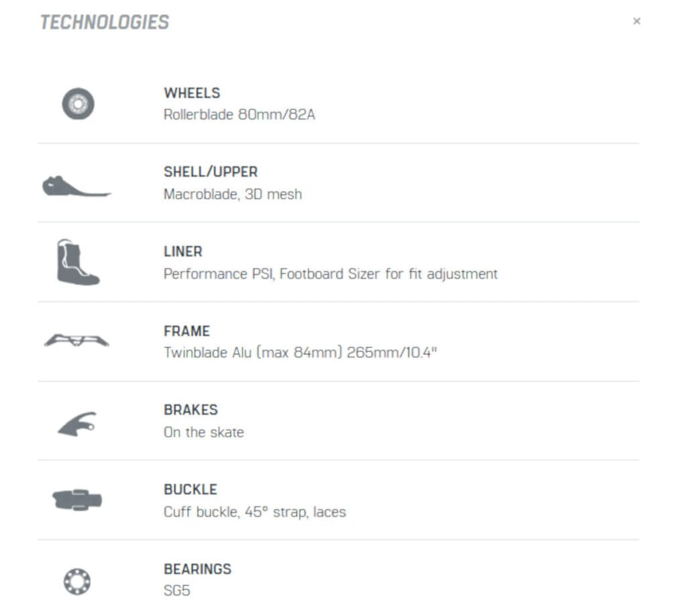
Task: Click the Rollerblade wheel graphic
Action: coord(76,104)
